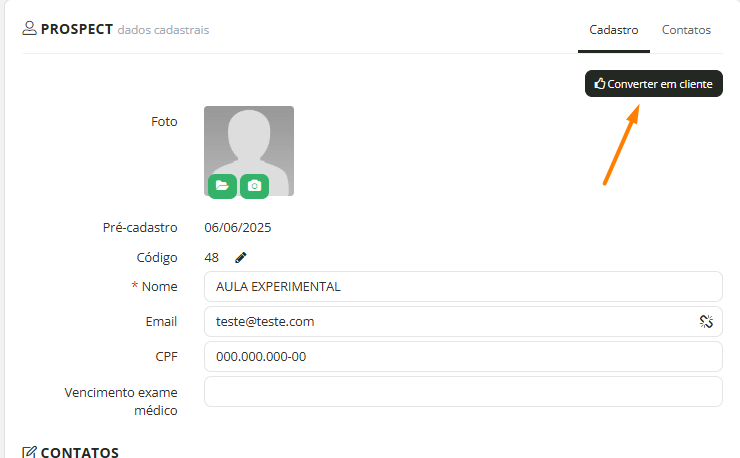Switch to the Contatos tab
This screenshot has width=740, height=458.
click(x=686, y=30)
